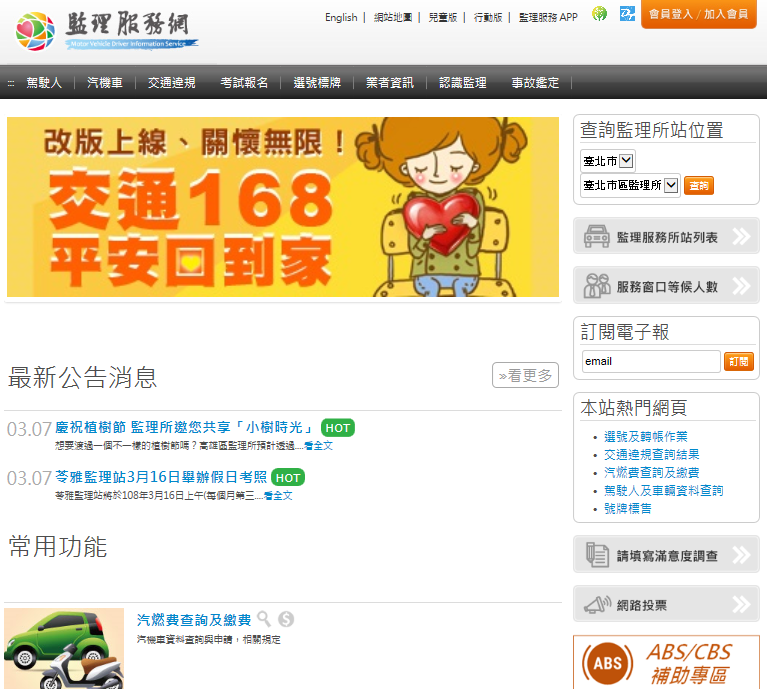Click the dollar coin icon beside 汽燃費查詢及繳費
Screen dimensions: 767x689
286,619
